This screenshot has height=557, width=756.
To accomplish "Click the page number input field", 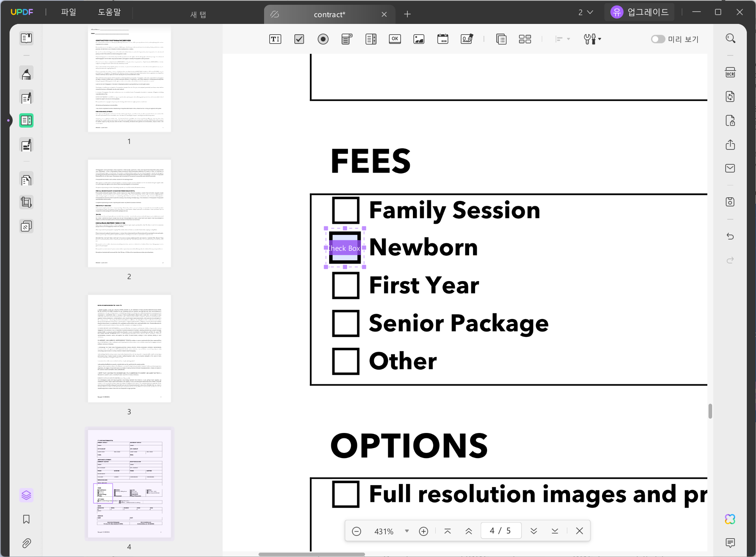I will [501, 531].
